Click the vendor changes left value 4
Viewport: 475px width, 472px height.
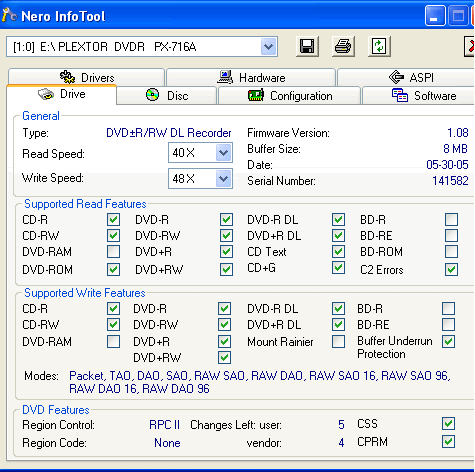tap(341, 443)
